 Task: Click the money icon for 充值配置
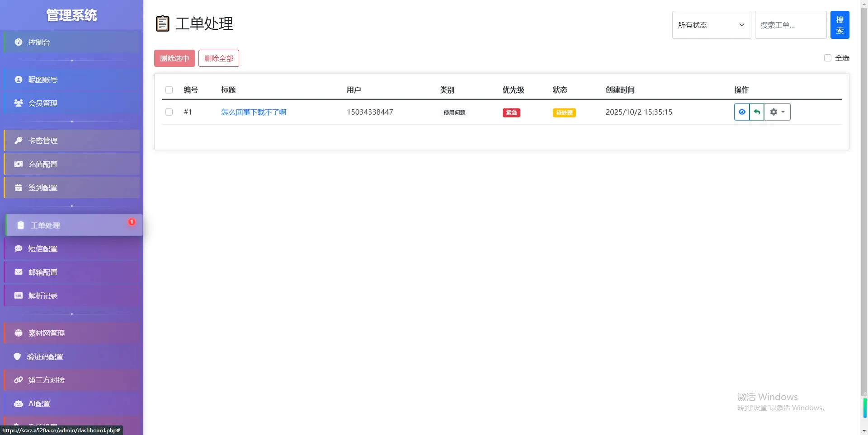click(19, 164)
